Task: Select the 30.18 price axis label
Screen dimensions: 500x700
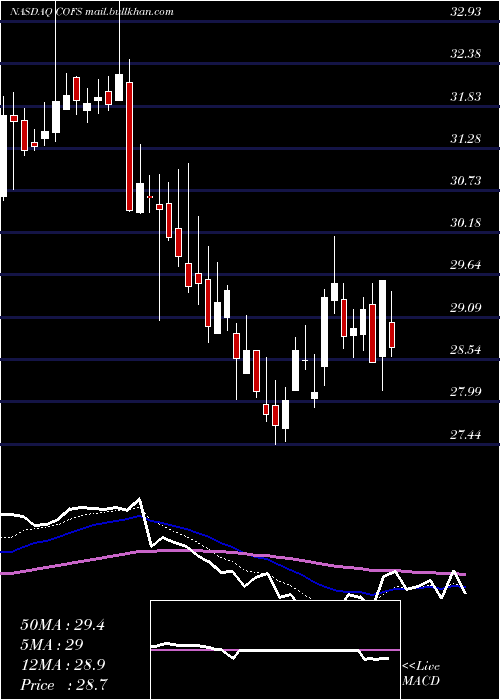Action: [466, 223]
